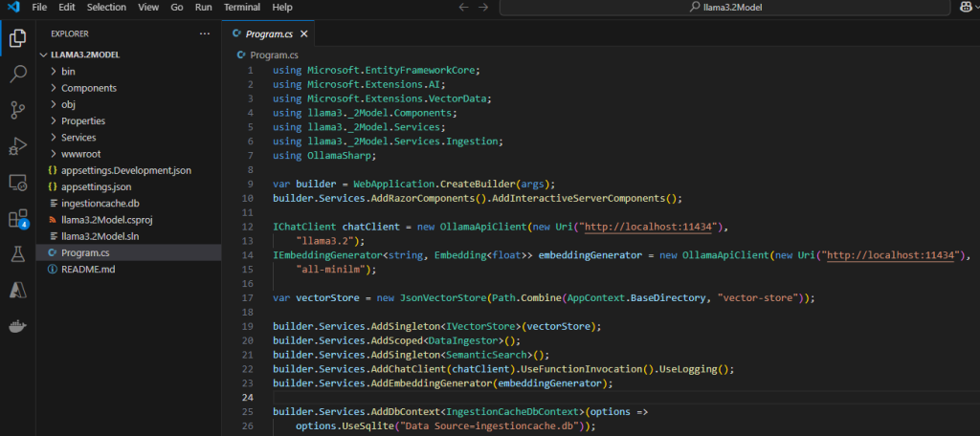This screenshot has width=980, height=436.
Task: Expand the bin folder
Action: (x=54, y=72)
